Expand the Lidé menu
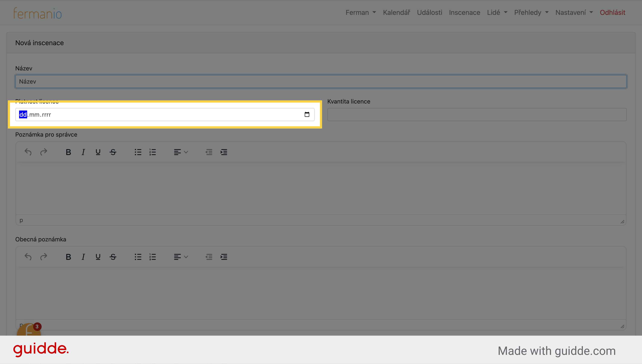This screenshot has width=642, height=364. (x=497, y=13)
